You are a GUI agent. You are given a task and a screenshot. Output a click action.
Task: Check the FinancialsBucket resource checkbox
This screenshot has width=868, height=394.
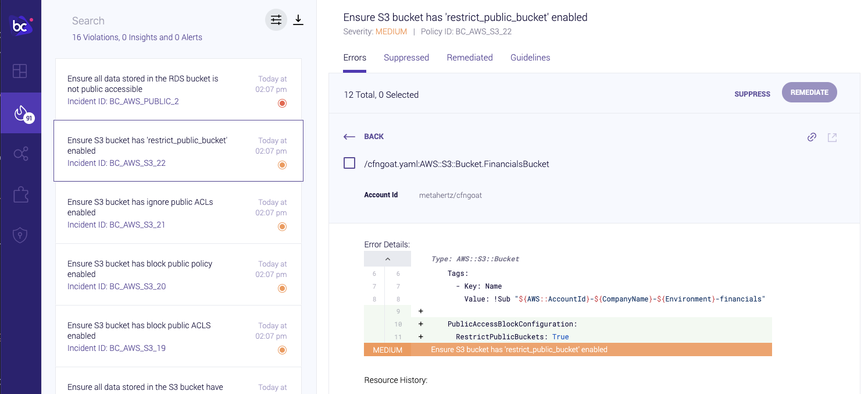click(x=349, y=164)
